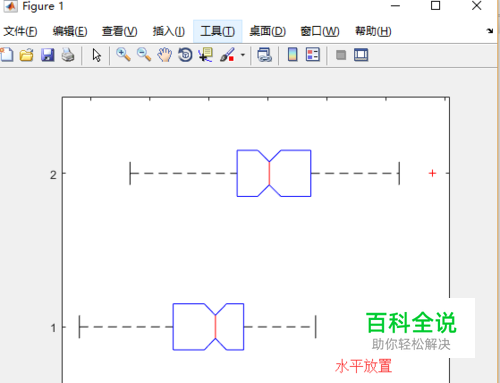The image size is (500, 383).
Task: Select the lower notched box of group 1
Action: tap(208, 327)
